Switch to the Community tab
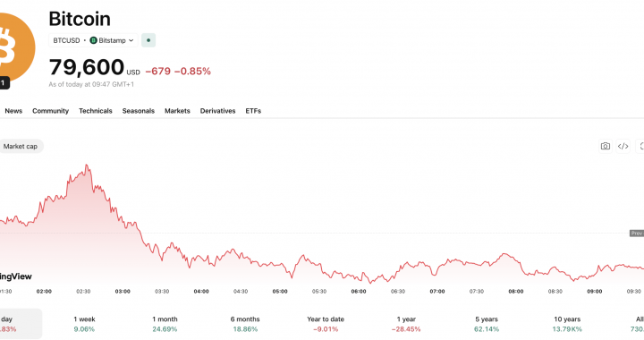The width and height of the screenshot is (644, 340). click(x=50, y=111)
